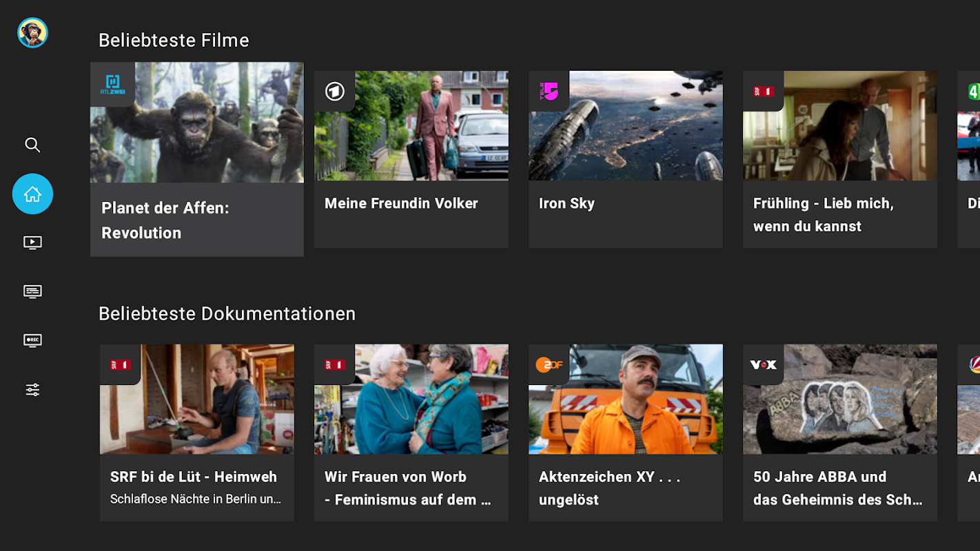
Task: Click subtitle "Schlaflose Nächte in Berlin un…"
Action: pos(196,499)
